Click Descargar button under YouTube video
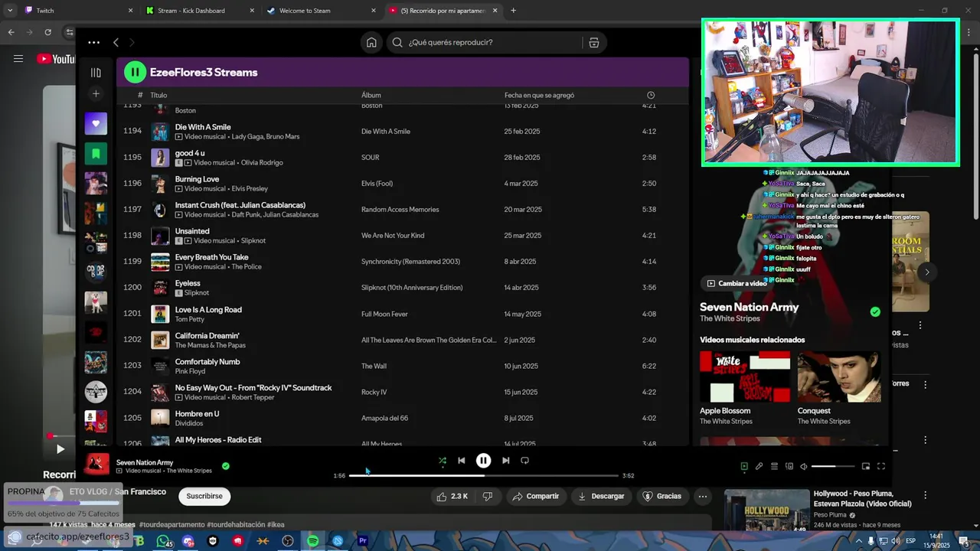The height and width of the screenshot is (551, 980). [601, 496]
